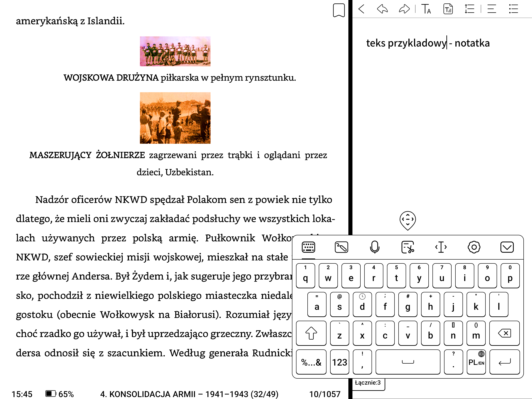The image size is (532, 399).
Task: Open the text template document icon
Action: coord(448,9)
